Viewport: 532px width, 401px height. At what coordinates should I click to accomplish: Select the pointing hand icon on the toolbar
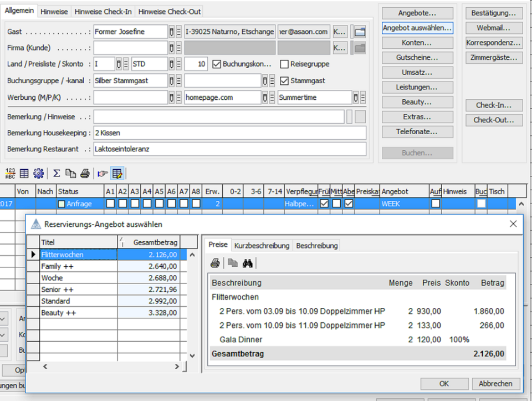pyautogui.click(x=103, y=173)
